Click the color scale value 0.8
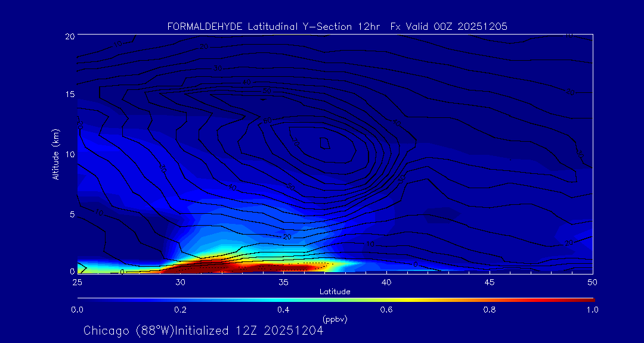The image size is (644, 343). (x=490, y=310)
